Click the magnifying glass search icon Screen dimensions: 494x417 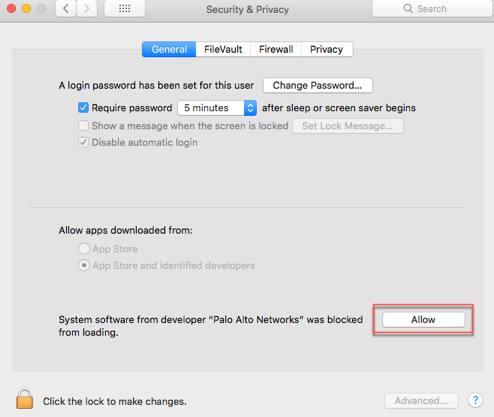408,9
